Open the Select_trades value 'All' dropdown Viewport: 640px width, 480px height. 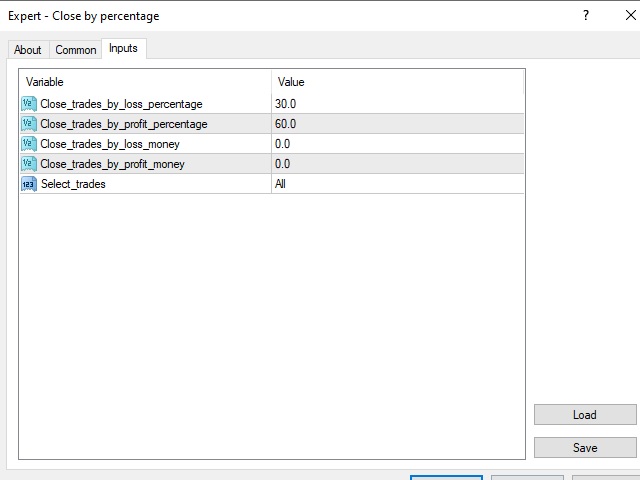pos(396,184)
